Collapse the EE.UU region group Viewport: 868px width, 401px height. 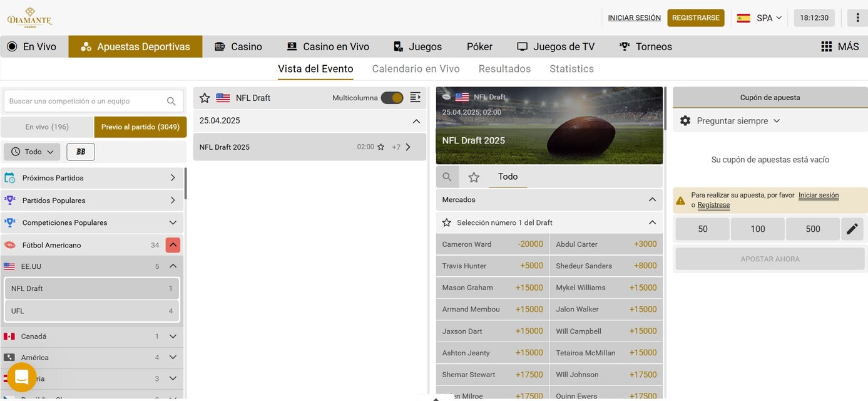point(173,266)
